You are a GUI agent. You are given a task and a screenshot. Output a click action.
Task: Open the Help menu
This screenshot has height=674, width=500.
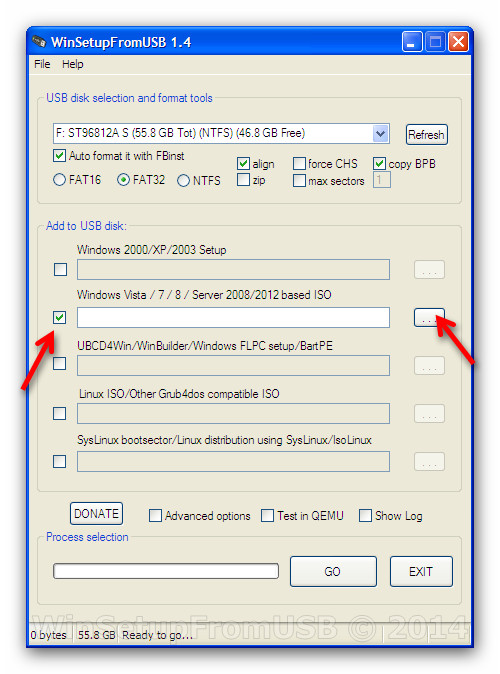pyautogui.click(x=73, y=64)
